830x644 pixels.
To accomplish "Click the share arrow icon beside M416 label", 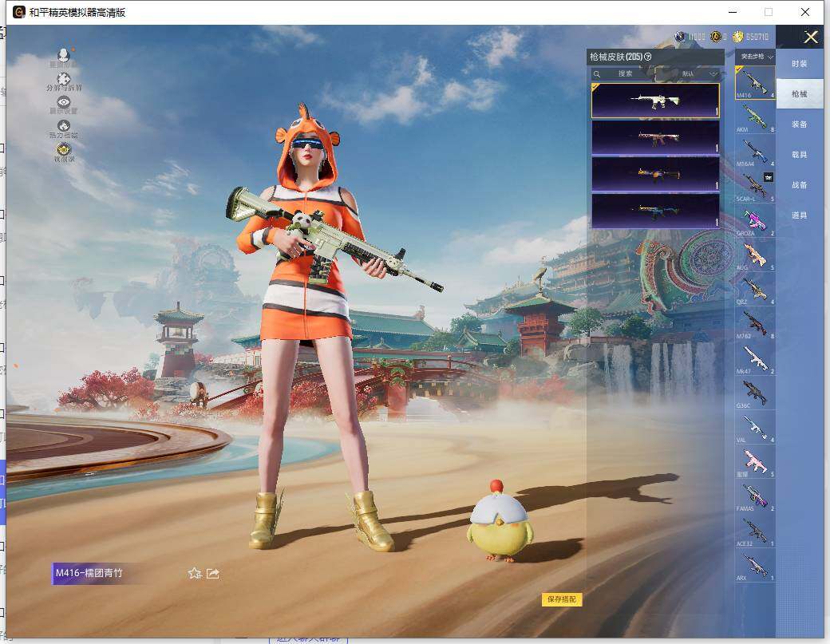I will (213, 573).
